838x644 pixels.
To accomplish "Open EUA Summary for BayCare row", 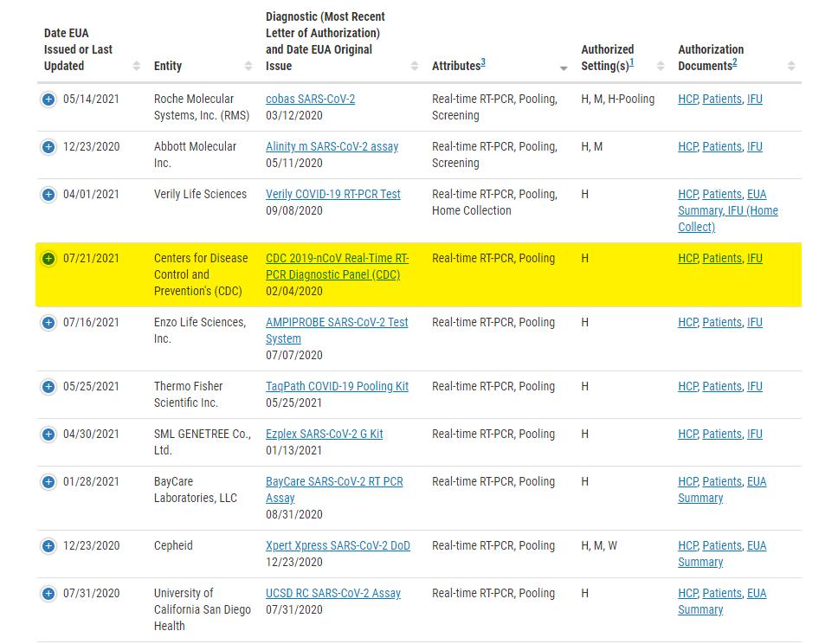I will [x=722, y=490].
